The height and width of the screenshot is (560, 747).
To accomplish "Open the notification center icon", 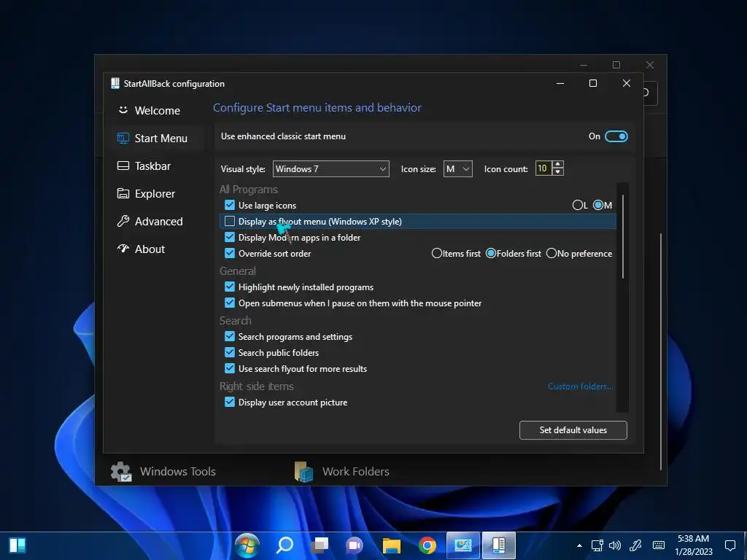I will (729, 545).
